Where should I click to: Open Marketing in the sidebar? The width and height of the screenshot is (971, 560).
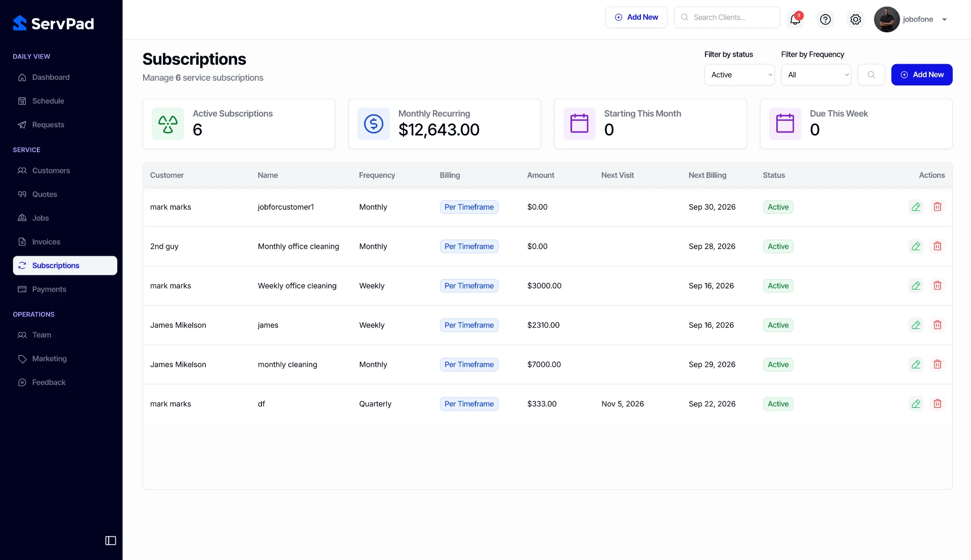point(65,359)
